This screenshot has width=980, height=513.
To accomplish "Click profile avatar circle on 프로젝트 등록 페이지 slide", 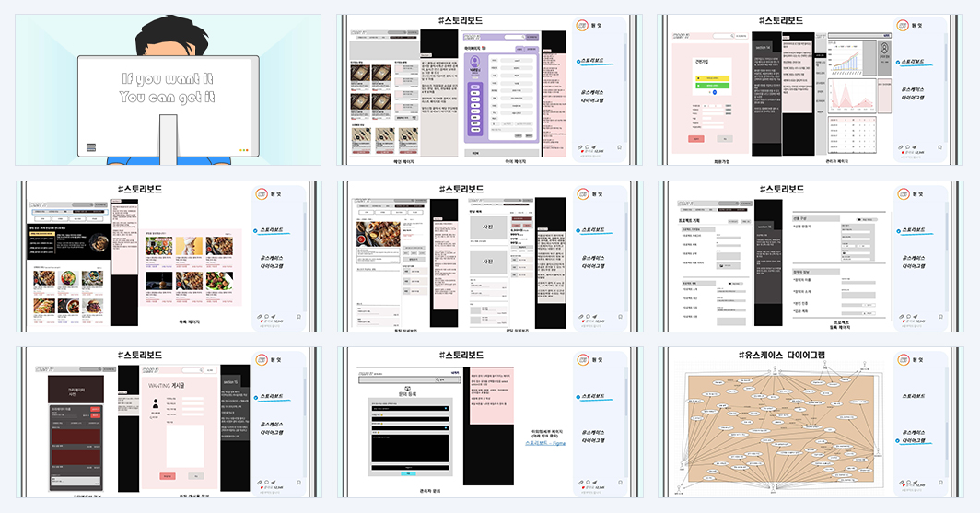I will pos(904,193).
